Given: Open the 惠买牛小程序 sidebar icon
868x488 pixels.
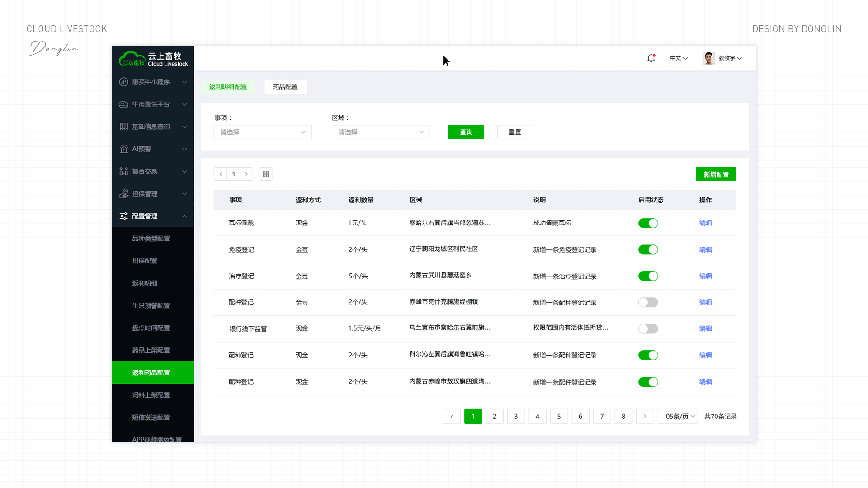Looking at the screenshot, I should coord(123,82).
